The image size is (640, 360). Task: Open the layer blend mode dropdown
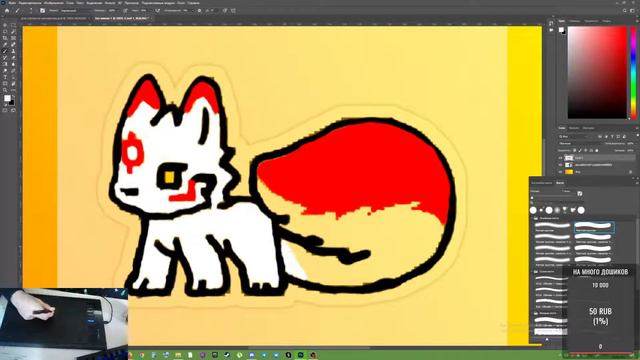[580, 144]
